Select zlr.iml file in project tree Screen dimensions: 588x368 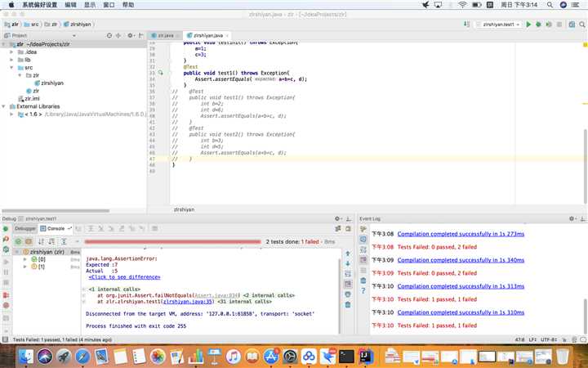(x=32, y=98)
